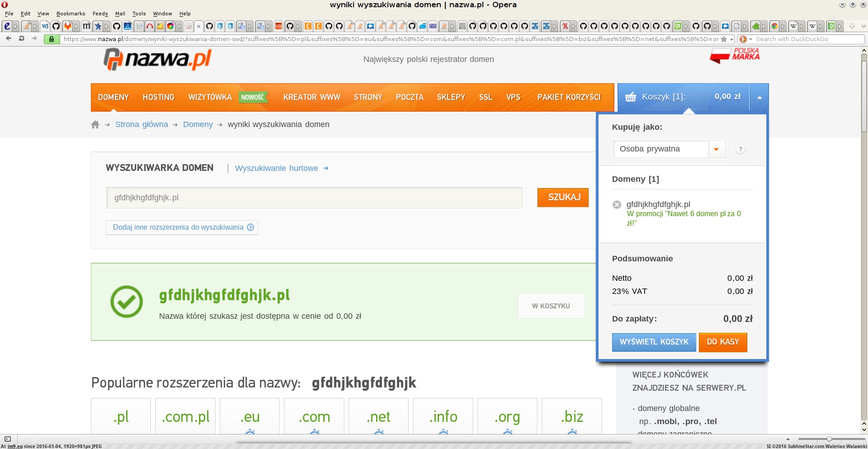
Task: Open the View menu
Action: [x=43, y=14]
